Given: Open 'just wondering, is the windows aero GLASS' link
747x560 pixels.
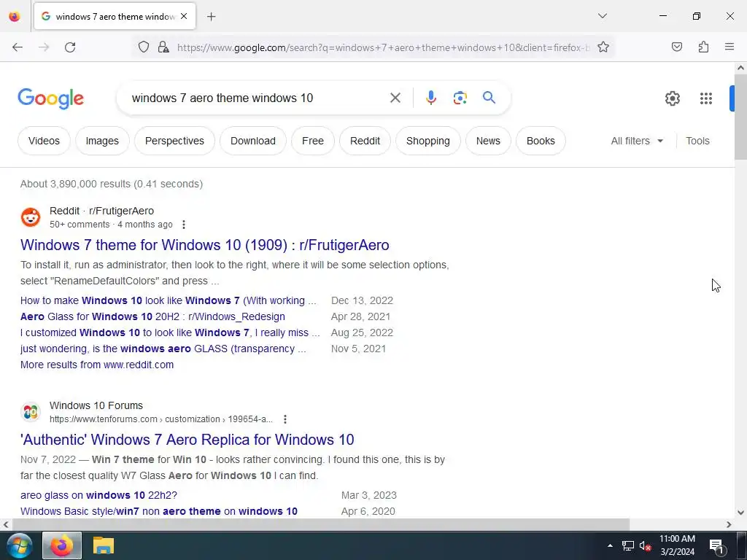Looking at the screenshot, I should [163, 349].
